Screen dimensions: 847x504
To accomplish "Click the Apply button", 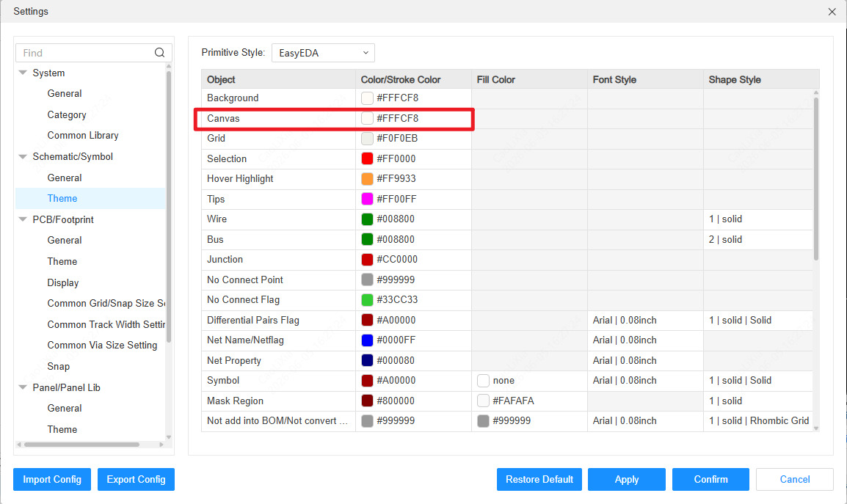I will click(x=627, y=479).
